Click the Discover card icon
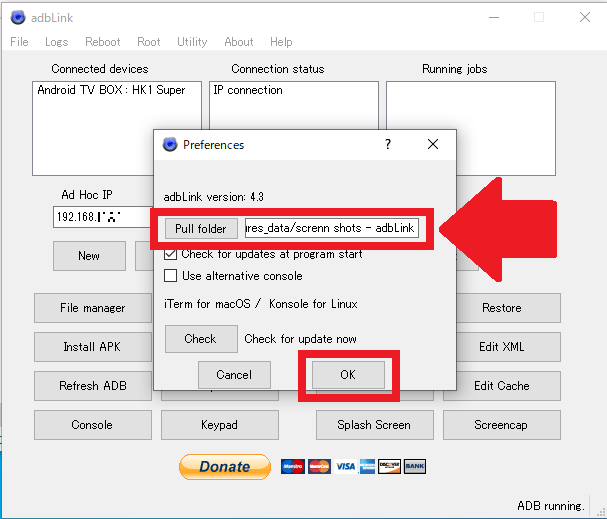Image resolution: width=607 pixels, height=519 pixels. click(389, 467)
